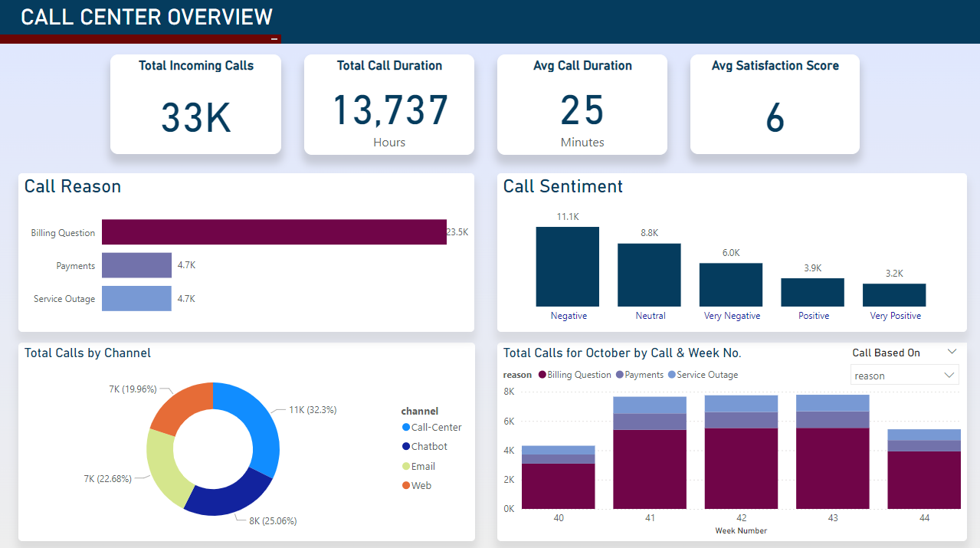Click the Total Incoming Calls 33K card

click(196, 104)
